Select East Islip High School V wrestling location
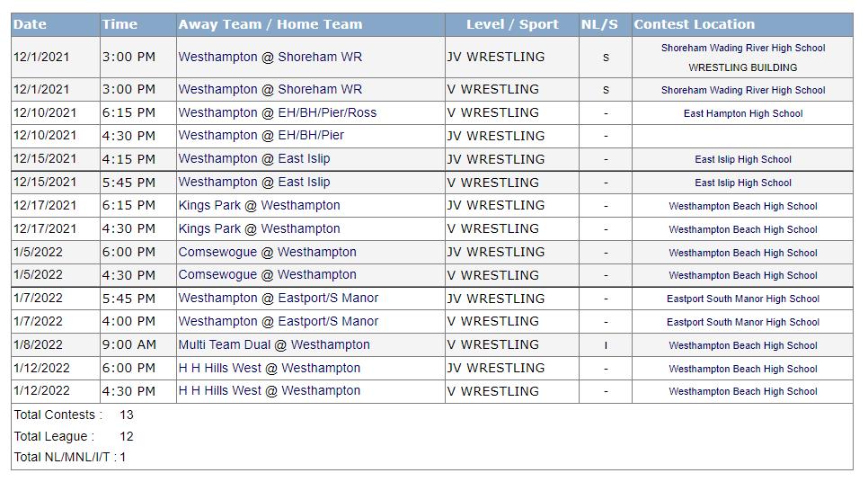This screenshot has height=482, width=868. 743,183
